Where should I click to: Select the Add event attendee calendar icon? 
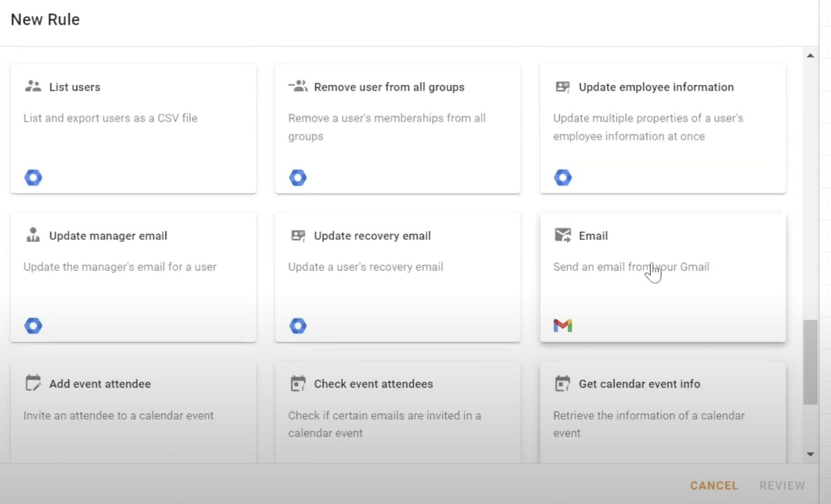[x=33, y=383]
